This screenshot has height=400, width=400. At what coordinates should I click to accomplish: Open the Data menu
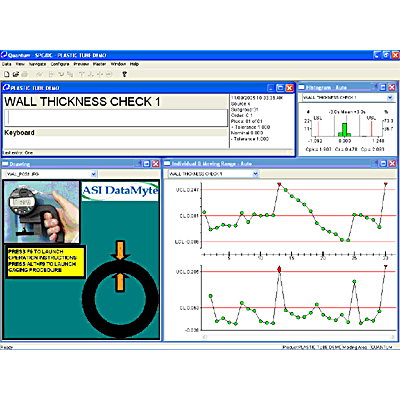coord(7,64)
